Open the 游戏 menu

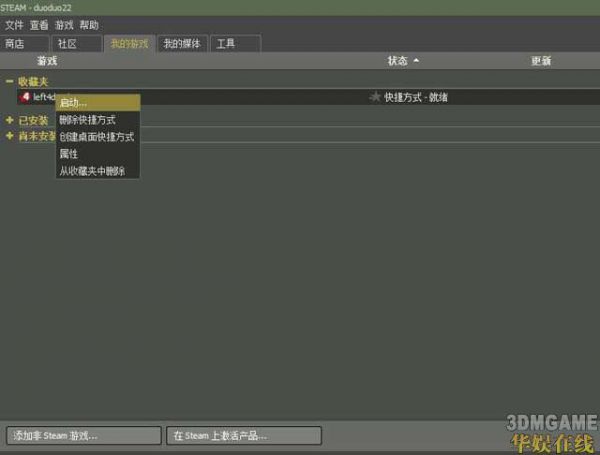64,25
